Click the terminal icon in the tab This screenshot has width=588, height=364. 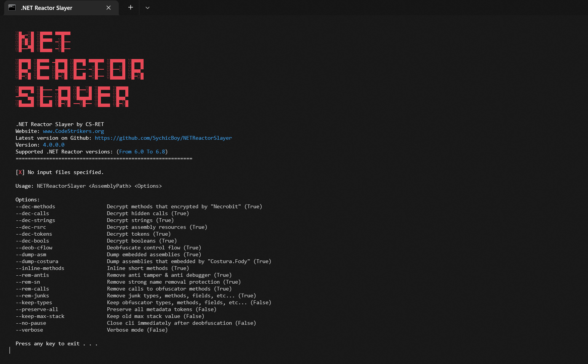click(x=12, y=8)
